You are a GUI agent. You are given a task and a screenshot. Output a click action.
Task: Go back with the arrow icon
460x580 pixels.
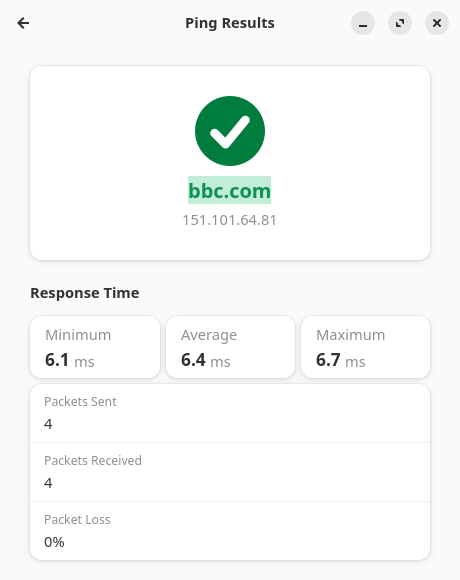coord(23,23)
